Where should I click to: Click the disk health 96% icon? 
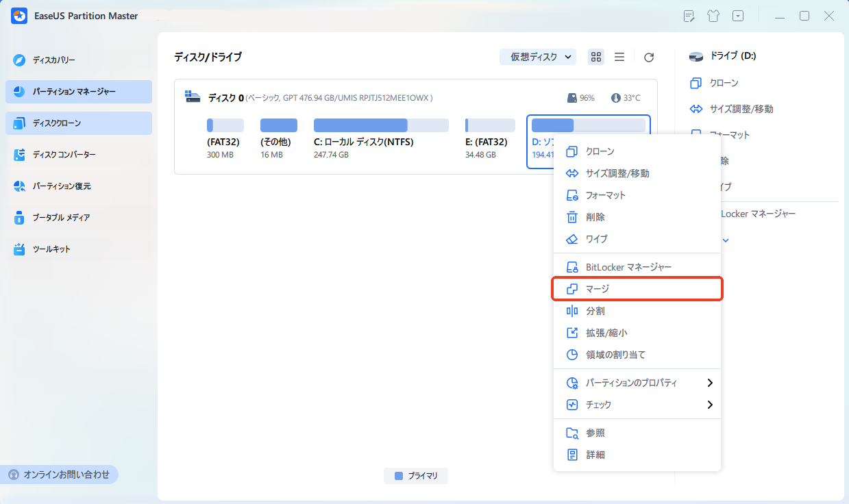point(573,98)
